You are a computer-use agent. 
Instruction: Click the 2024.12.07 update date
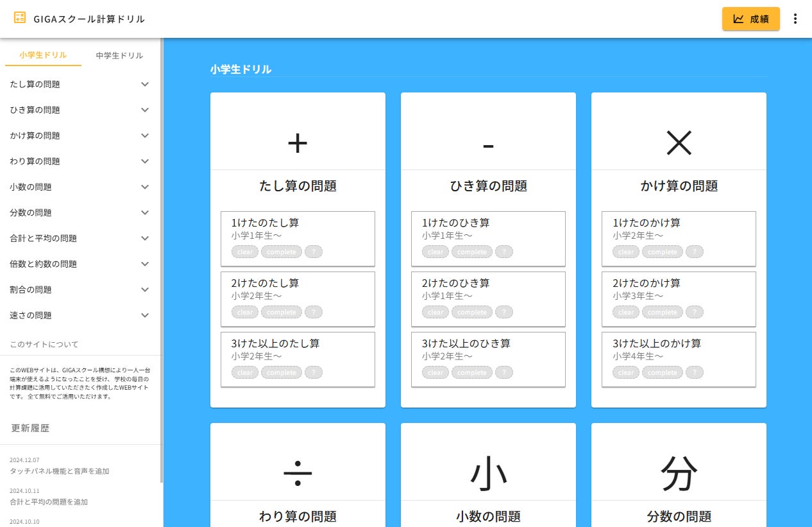click(24, 460)
